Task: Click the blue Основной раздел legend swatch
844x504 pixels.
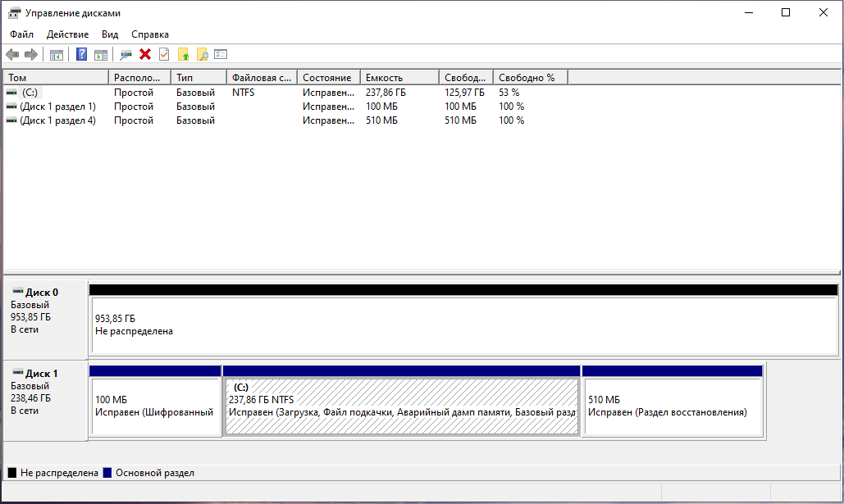Action: tap(107, 473)
